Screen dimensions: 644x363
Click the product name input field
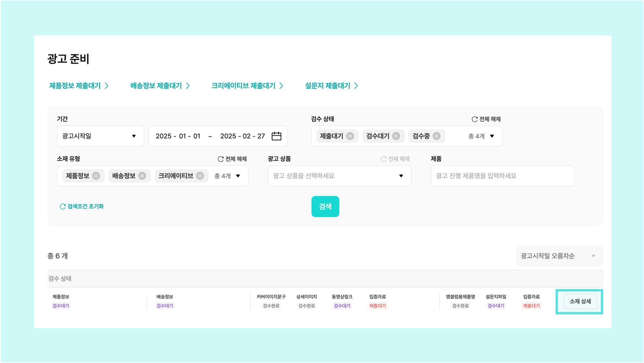pyautogui.click(x=502, y=176)
